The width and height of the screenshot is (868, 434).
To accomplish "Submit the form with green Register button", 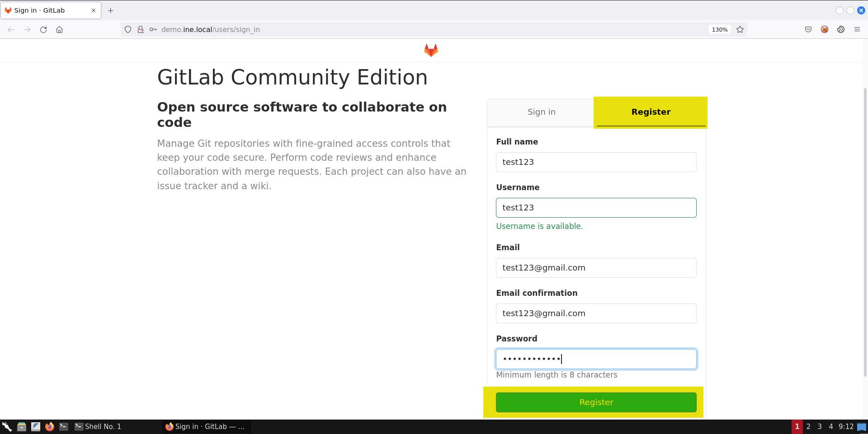I will tap(596, 402).
